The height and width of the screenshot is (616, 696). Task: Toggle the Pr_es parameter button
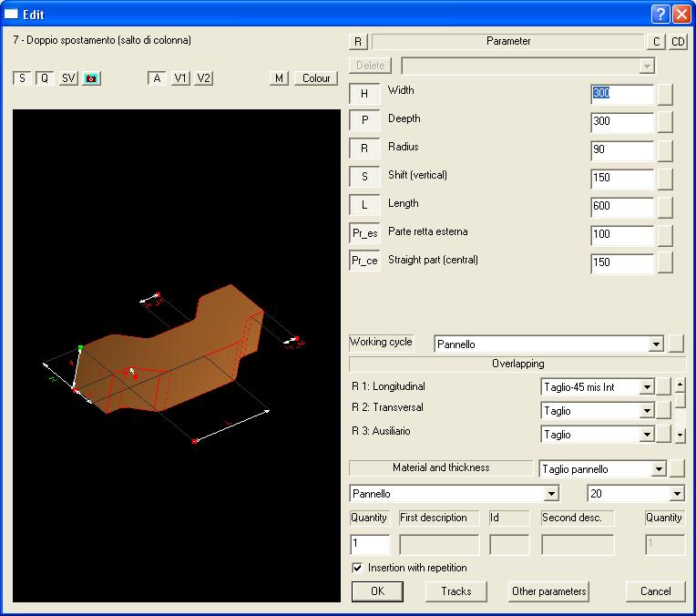(364, 234)
